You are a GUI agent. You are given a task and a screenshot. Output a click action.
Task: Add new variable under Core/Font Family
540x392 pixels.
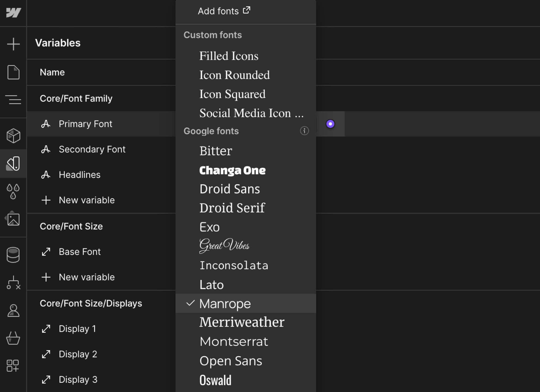click(86, 200)
